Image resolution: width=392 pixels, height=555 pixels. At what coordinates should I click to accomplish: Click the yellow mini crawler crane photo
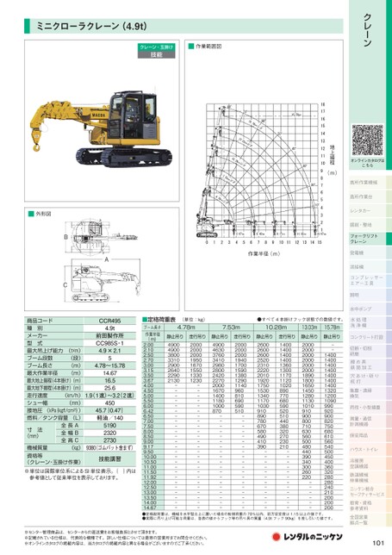click(x=101, y=127)
